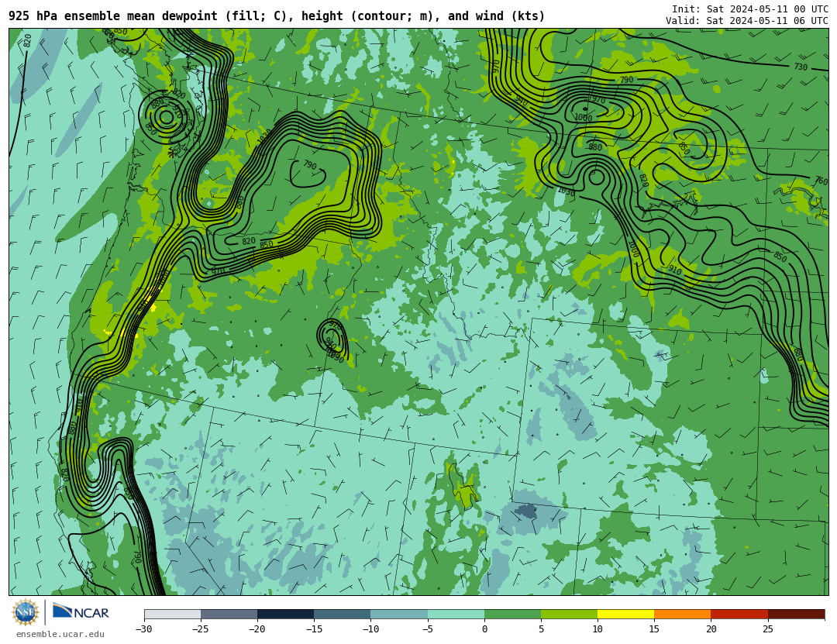Click the -5 to 0 color swatch
837x644 pixels.
[456, 615]
